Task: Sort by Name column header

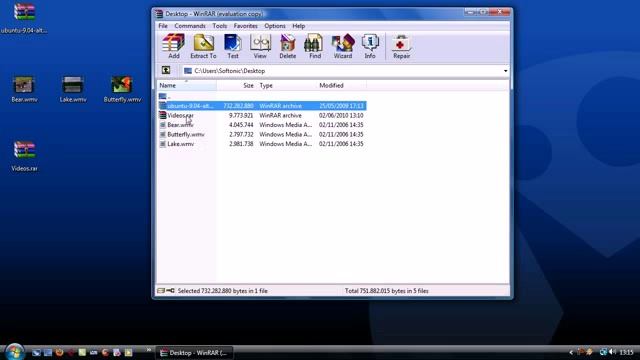Action: pyautogui.click(x=187, y=85)
